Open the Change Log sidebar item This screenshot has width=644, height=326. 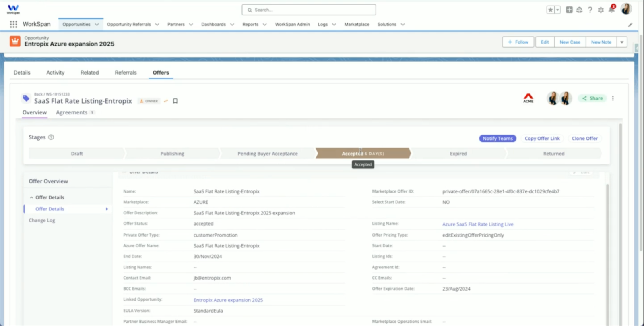pyautogui.click(x=42, y=220)
